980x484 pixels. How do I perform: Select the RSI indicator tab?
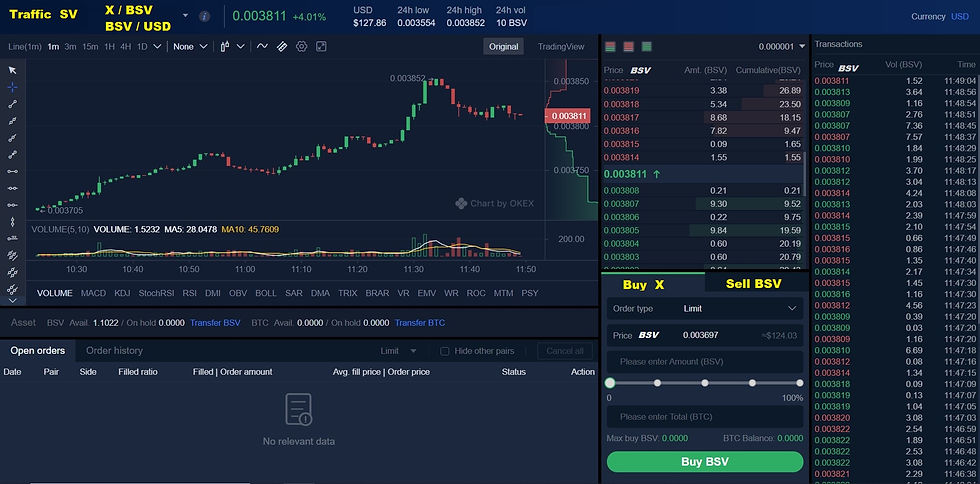[189, 293]
